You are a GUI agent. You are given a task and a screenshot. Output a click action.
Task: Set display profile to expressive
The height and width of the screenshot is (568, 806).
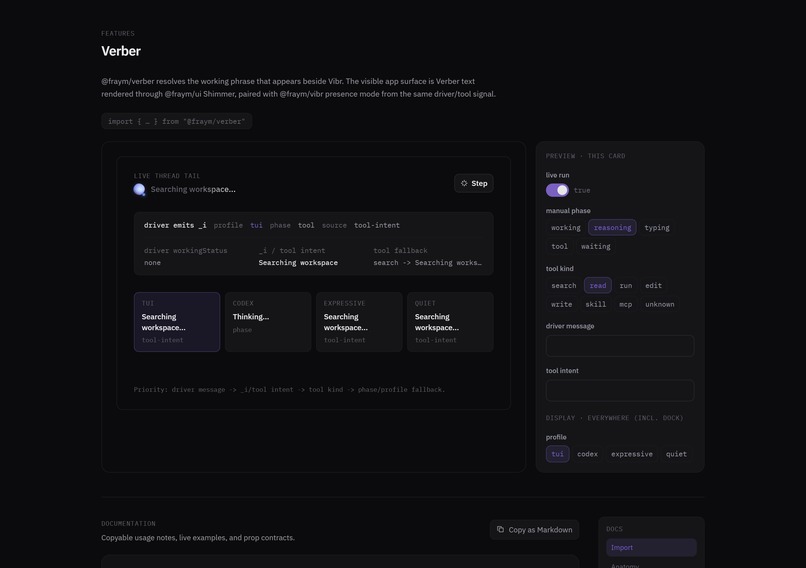pos(632,454)
